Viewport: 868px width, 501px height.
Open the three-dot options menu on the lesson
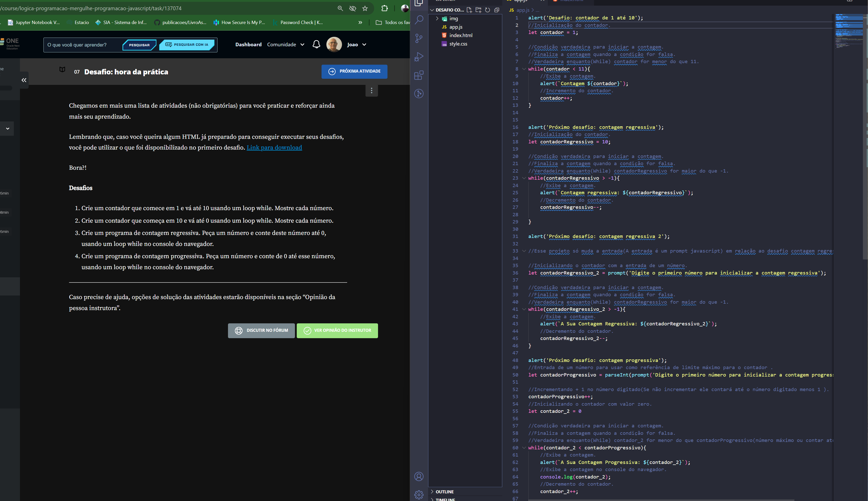click(372, 90)
